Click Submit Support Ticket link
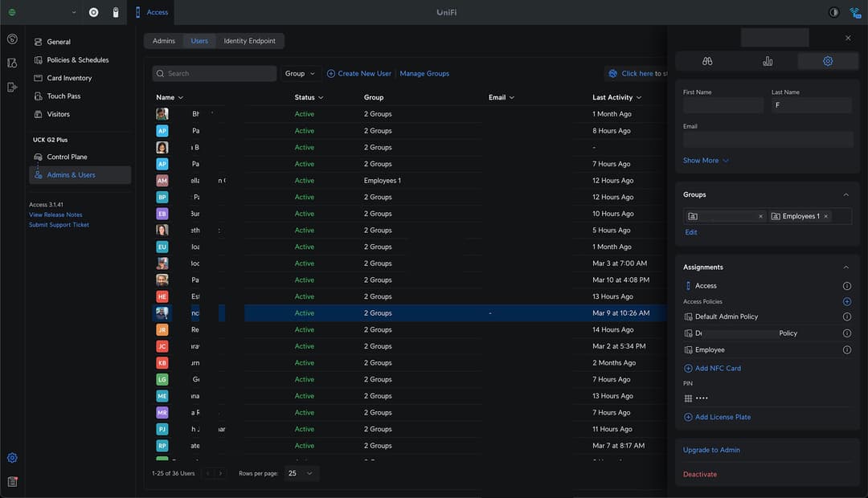 click(x=59, y=225)
